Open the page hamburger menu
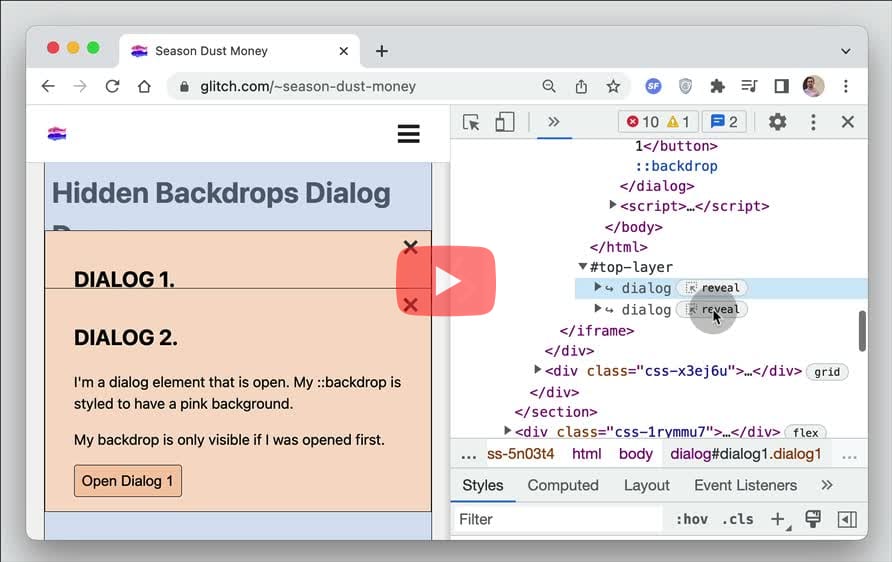 pos(408,134)
